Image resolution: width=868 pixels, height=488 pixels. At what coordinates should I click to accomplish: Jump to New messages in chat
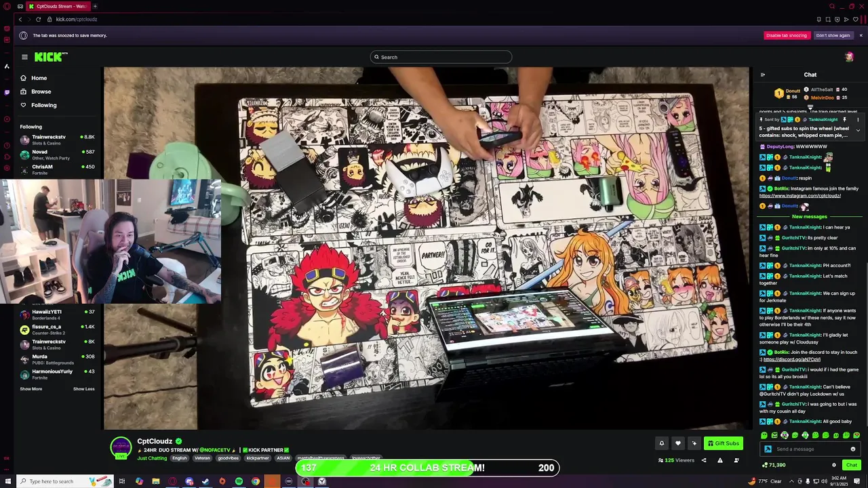point(810,216)
